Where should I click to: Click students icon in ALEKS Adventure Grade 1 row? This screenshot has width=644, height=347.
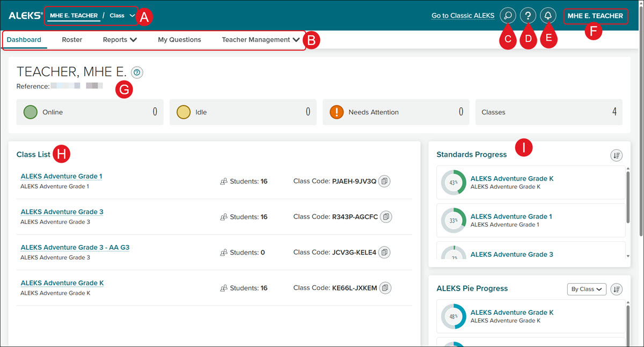[x=224, y=182]
